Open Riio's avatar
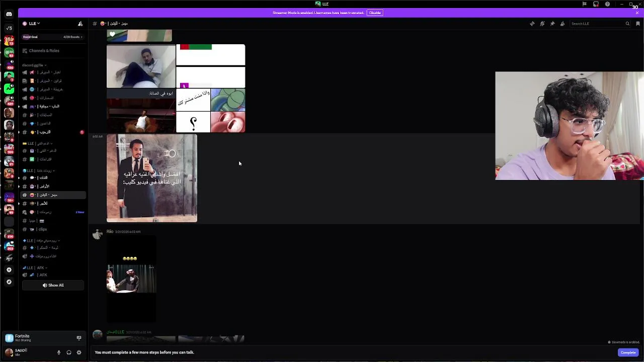The height and width of the screenshot is (362, 644). click(98, 235)
